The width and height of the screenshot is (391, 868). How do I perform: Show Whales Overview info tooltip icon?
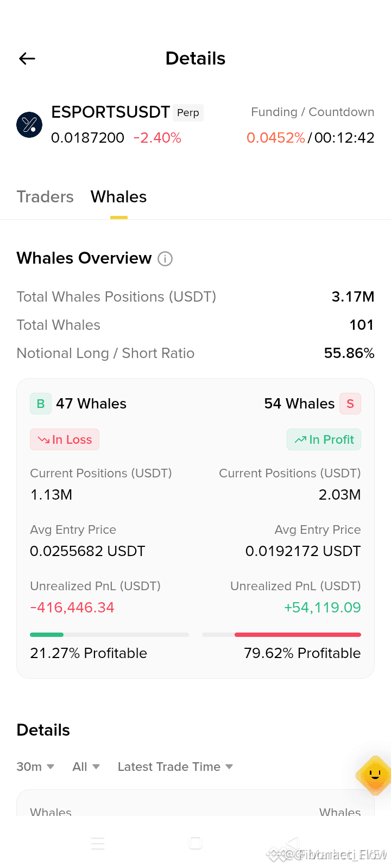[x=165, y=259]
